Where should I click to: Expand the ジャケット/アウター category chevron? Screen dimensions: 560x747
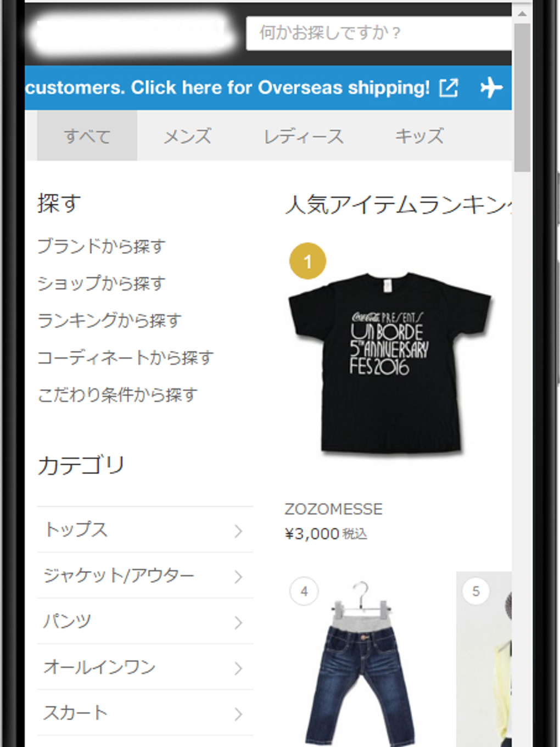tap(238, 576)
